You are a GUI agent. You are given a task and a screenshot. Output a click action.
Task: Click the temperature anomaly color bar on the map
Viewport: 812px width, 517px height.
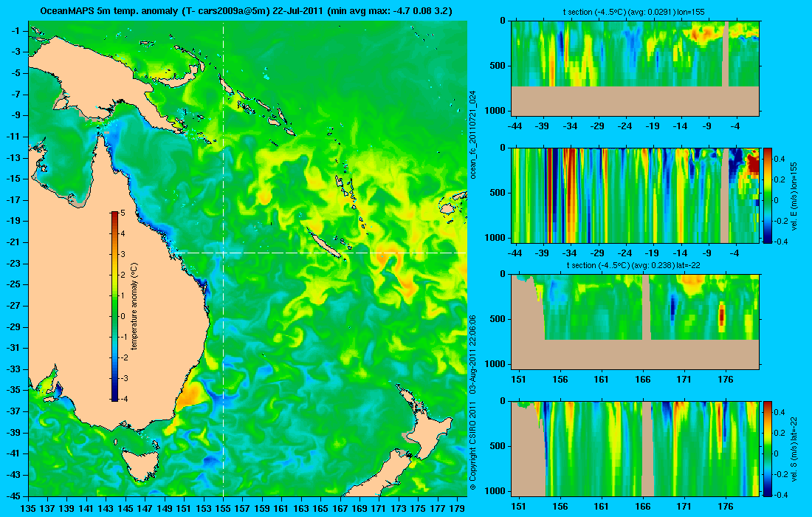[114, 307]
